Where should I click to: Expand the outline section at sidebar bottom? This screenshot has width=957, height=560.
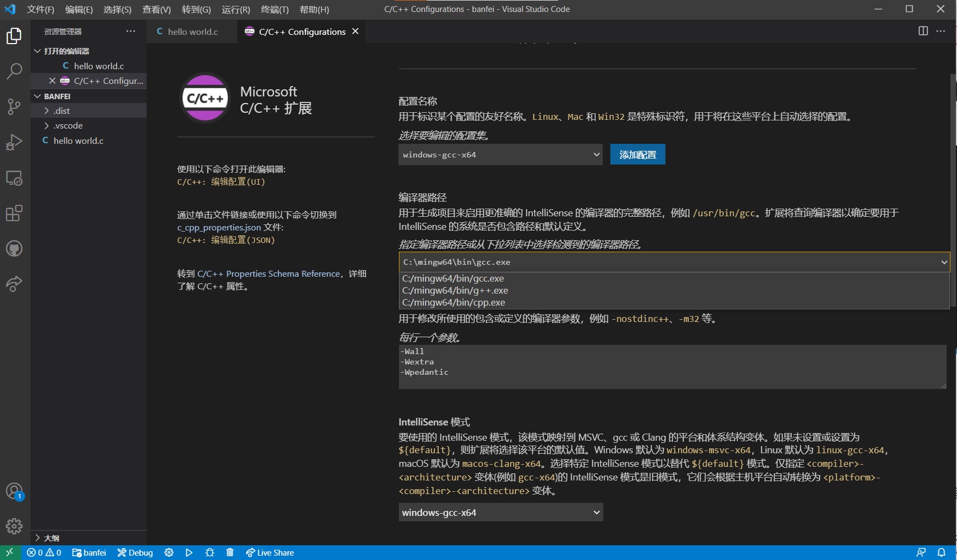click(x=88, y=538)
